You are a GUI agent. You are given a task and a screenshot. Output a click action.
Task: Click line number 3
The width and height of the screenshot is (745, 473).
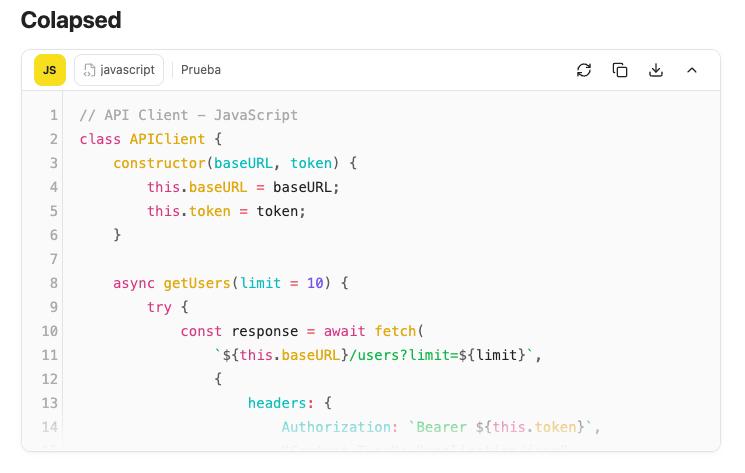click(54, 163)
